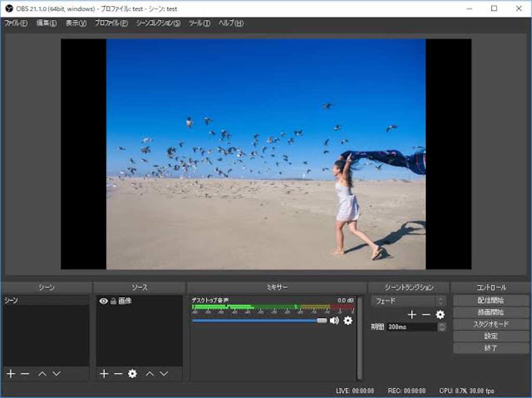Toggle lock icon of 画像 source
Image resolution: width=532 pixels, height=398 pixels.
pos(113,301)
